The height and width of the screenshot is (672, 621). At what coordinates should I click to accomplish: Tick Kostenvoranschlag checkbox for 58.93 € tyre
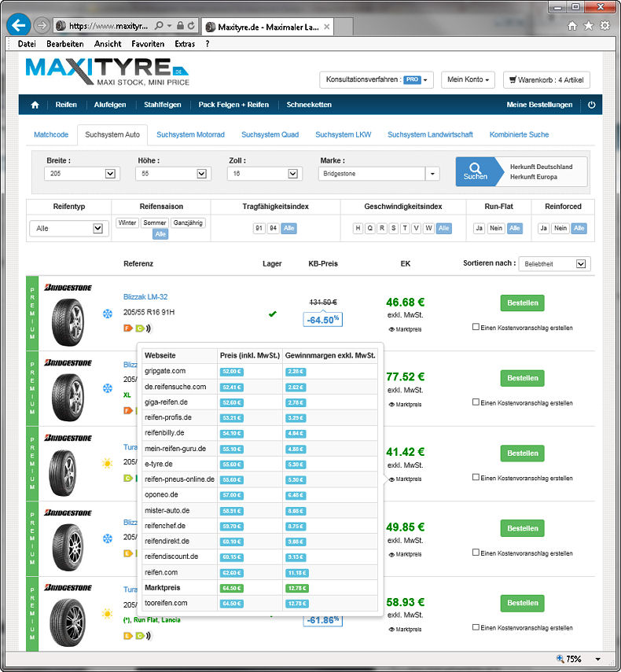point(476,627)
